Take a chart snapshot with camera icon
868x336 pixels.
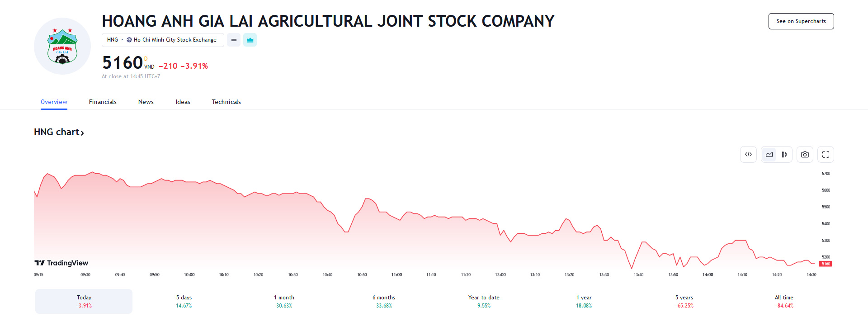pos(805,155)
